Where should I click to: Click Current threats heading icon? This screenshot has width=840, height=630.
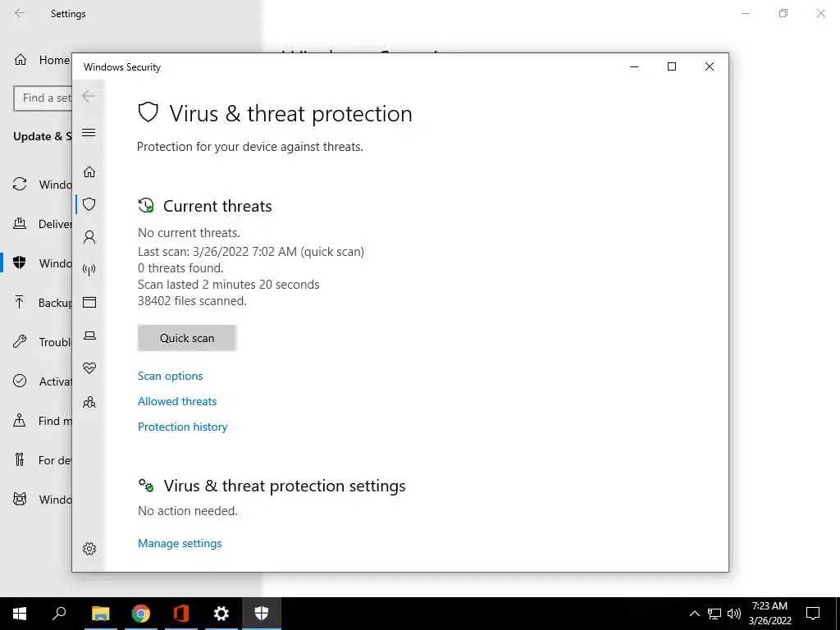[146, 206]
